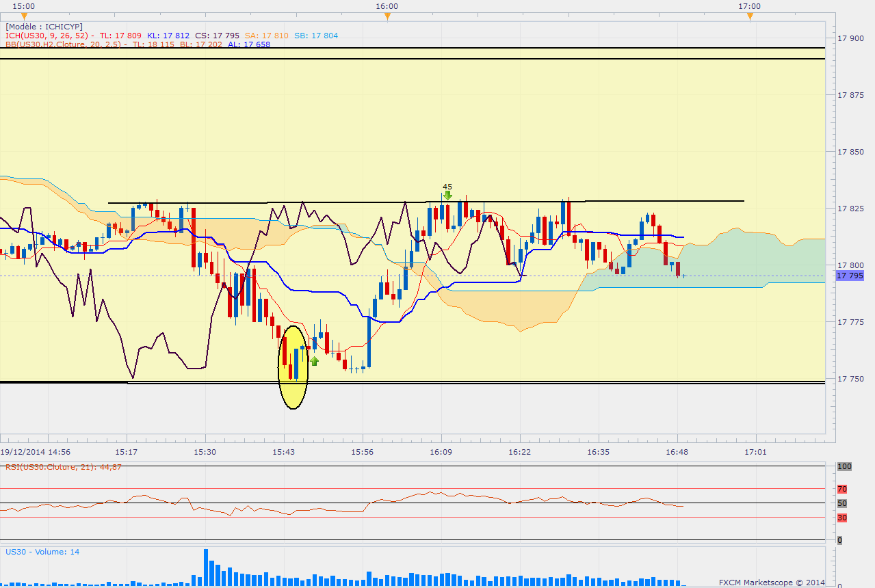Select the green up arrow beside the yellow ellipse
Viewport: 875px width, 588px height.
coord(314,360)
